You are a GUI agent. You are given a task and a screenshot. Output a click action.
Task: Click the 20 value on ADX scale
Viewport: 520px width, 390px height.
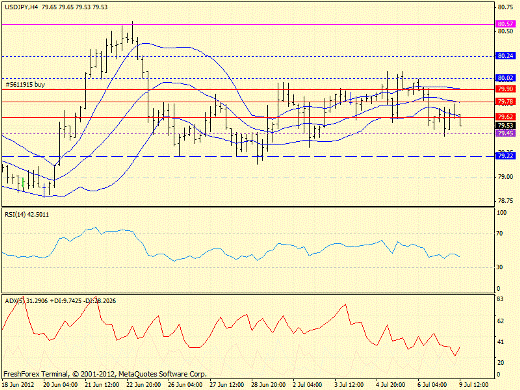coord(500,363)
